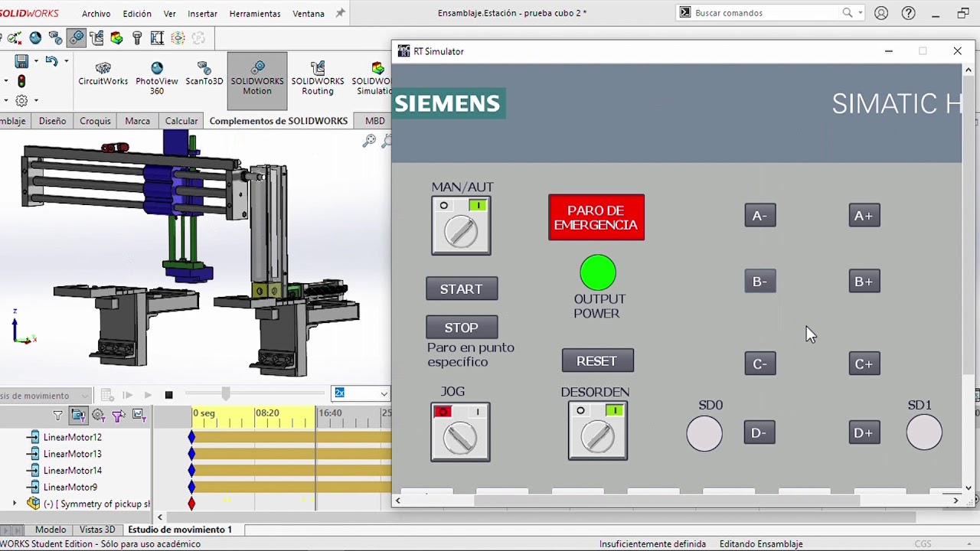The image size is (980, 551).
Task: Open the search commands dropdown arrow
Action: coord(861,13)
